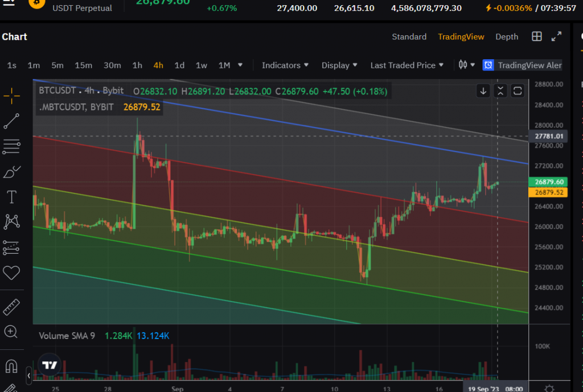Select the brush drawing tool

pyautogui.click(x=11, y=172)
